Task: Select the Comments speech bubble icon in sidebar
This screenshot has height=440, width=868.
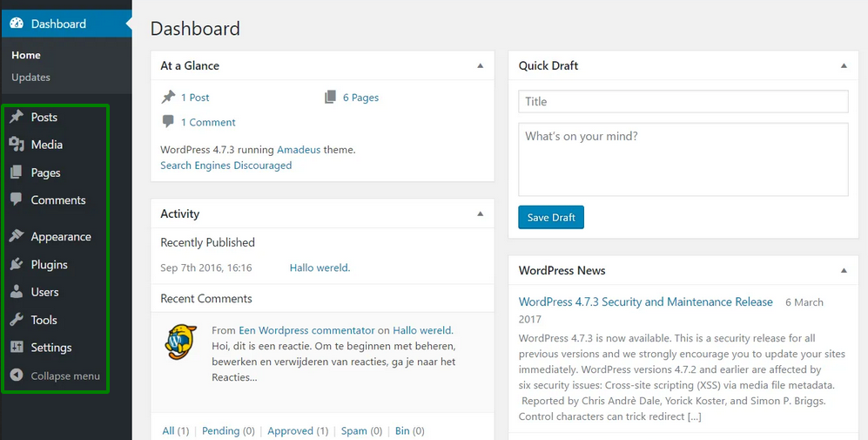Action: (17, 200)
